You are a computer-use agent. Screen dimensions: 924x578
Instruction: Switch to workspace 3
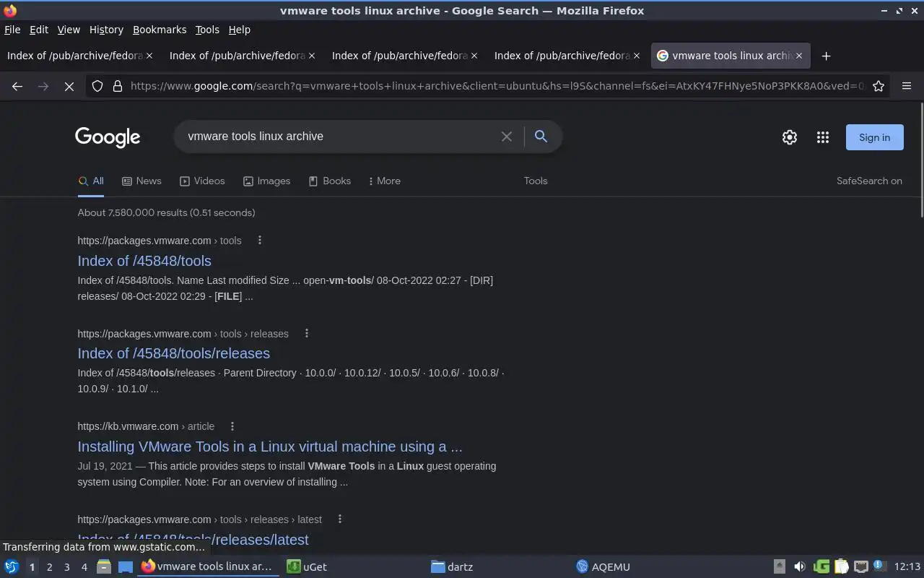pos(66,567)
